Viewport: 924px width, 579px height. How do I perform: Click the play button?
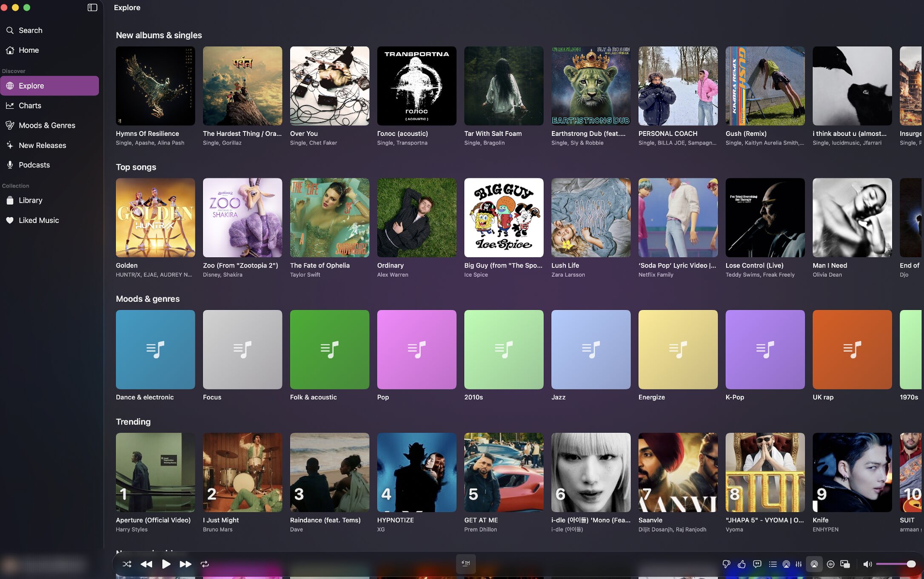(166, 564)
